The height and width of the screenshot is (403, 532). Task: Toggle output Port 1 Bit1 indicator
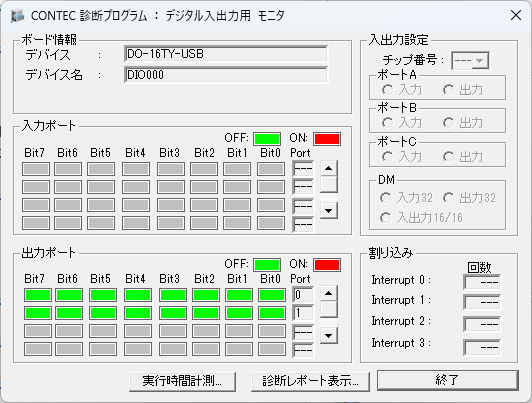[239, 313]
